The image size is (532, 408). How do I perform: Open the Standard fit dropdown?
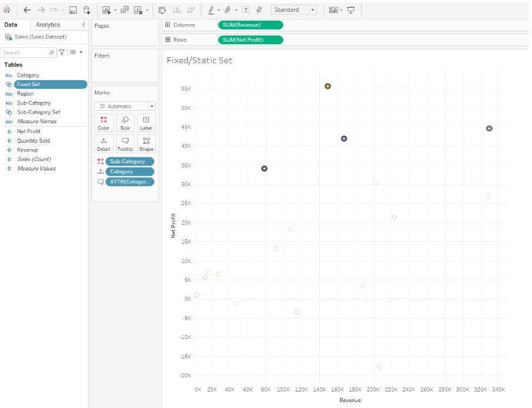pos(313,9)
